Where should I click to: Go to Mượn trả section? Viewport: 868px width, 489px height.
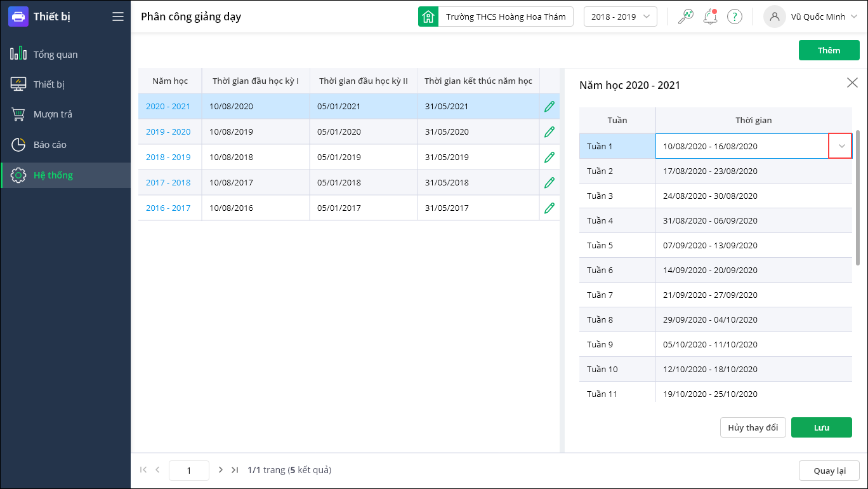pos(53,114)
